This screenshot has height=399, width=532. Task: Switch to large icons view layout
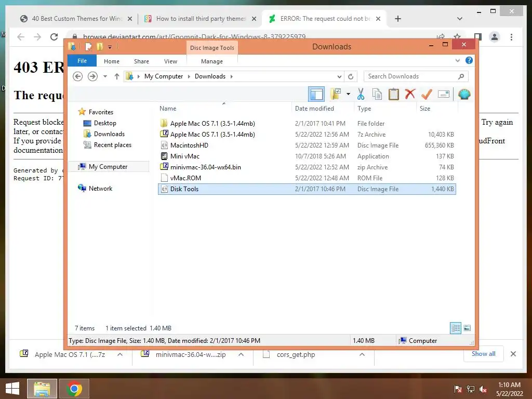tap(467, 328)
